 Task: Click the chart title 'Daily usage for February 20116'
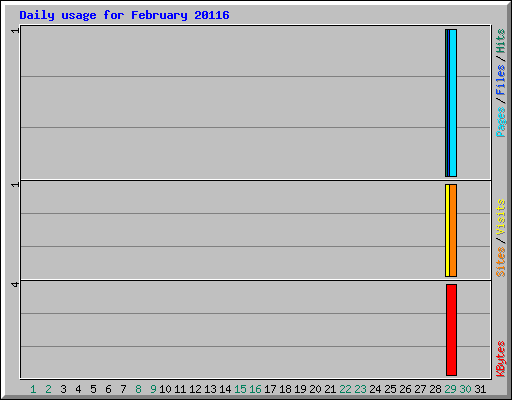pyautogui.click(x=124, y=16)
